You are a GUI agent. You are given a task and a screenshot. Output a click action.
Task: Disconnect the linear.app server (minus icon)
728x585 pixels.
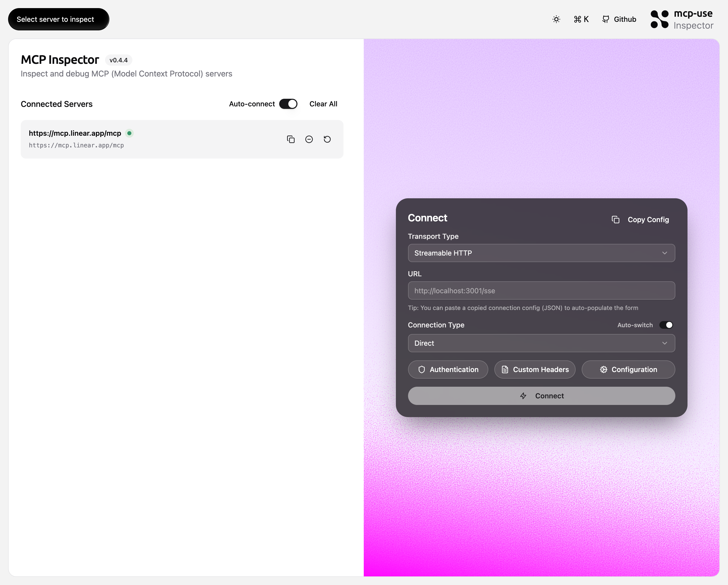[309, 139]
